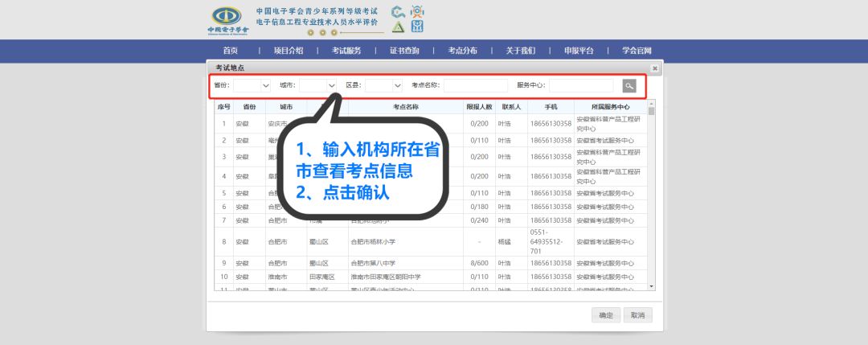
Task: Click contact name 杨猛
Action: (x=504, y=242)
